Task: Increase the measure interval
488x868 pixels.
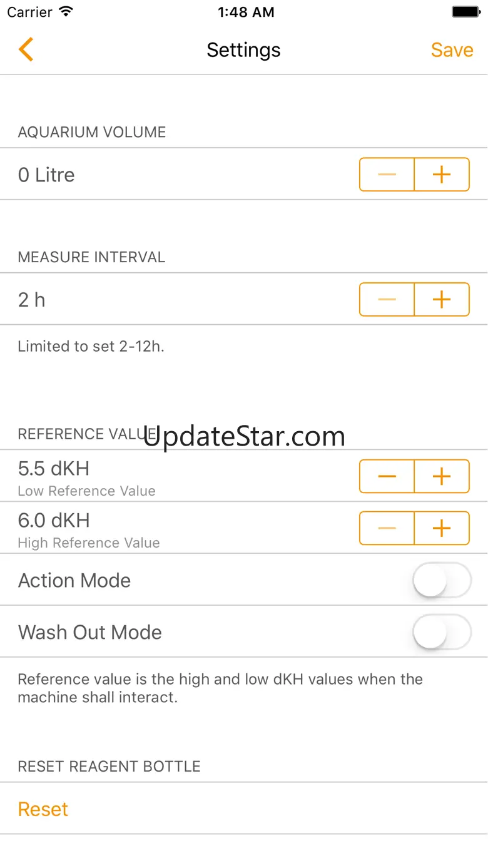Action: tap(442, 300)
